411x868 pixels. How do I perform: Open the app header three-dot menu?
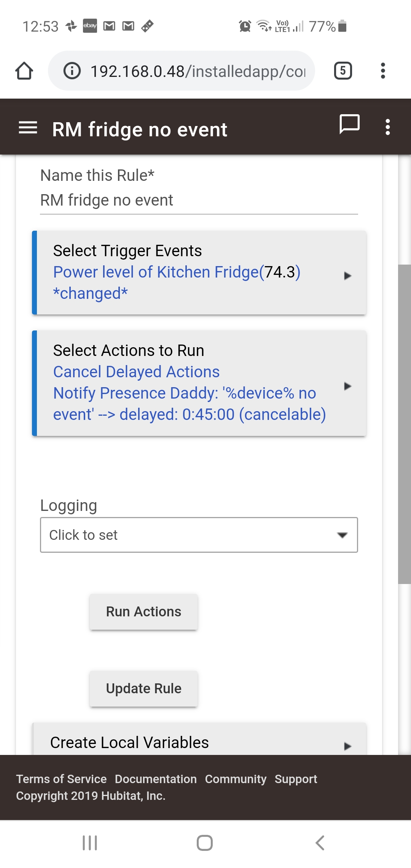[x=387, y=127]
